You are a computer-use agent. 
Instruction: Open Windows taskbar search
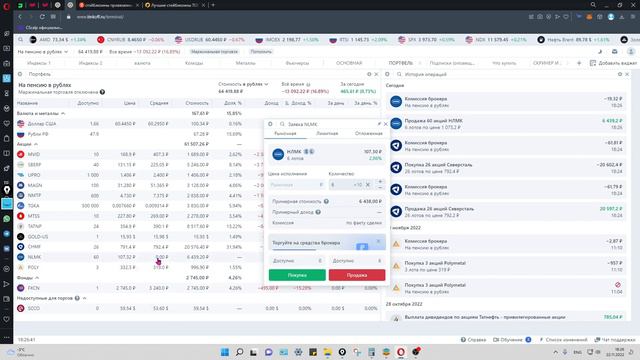[240, 352]
